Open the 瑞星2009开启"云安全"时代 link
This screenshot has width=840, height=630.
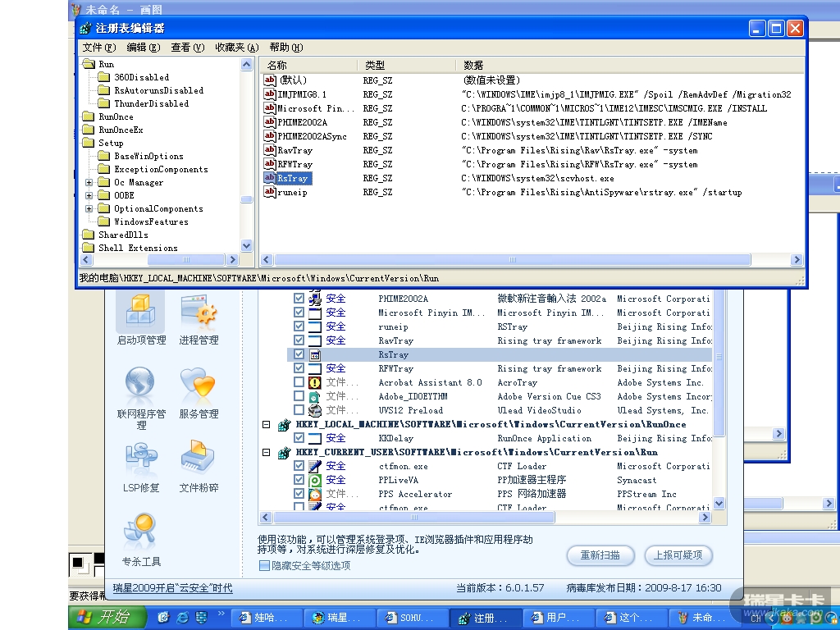click(x=172, y=587)
